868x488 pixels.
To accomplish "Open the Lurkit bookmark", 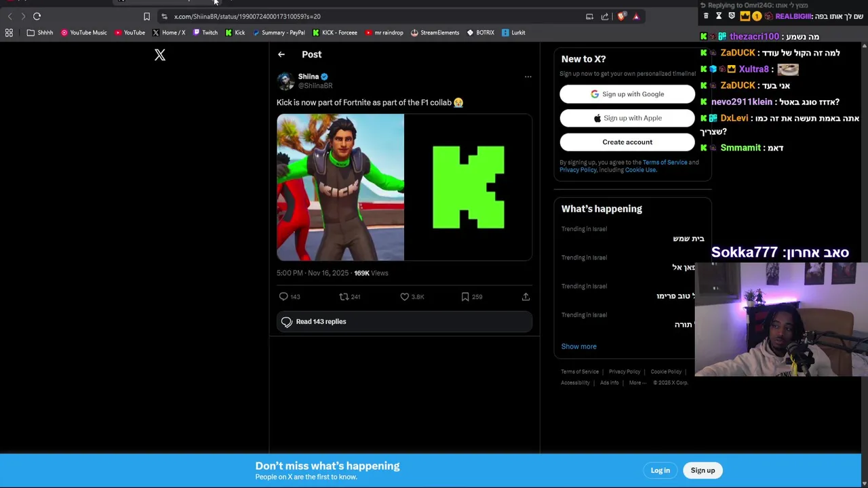I will 513,33.
